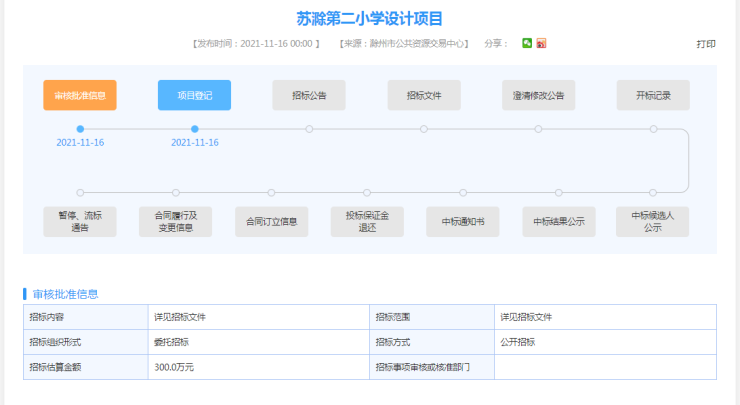Viewport: 740px width, 405px height.
Task: Open the 澄清修改公告 step
Action: pyautogui.click(x=538, y=95)
